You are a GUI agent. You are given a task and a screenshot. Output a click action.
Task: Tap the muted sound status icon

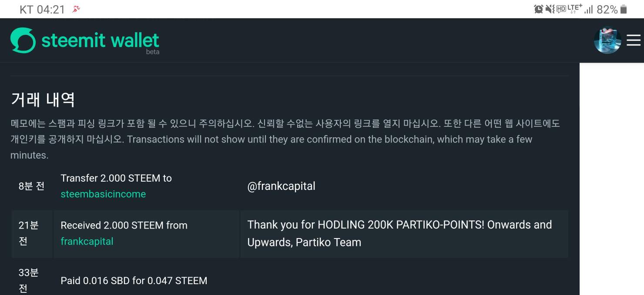[x=550, y=9]
